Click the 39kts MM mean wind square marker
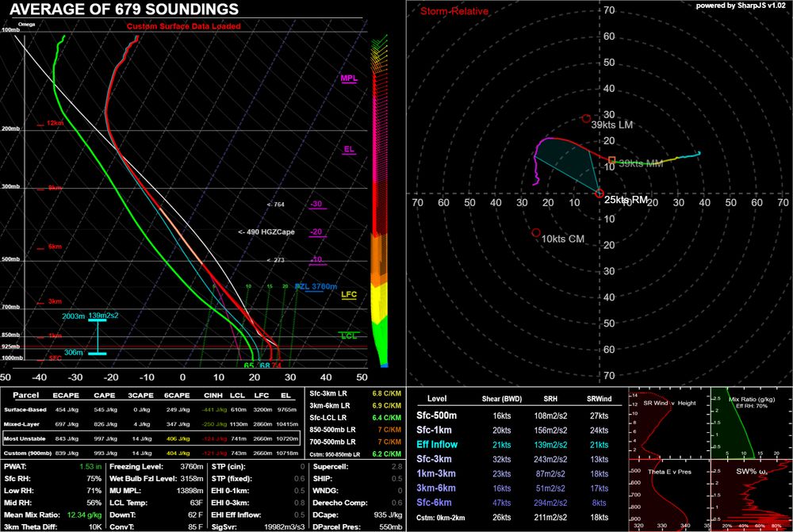Viewport: 793px width, 532px height. click(612, 160)
